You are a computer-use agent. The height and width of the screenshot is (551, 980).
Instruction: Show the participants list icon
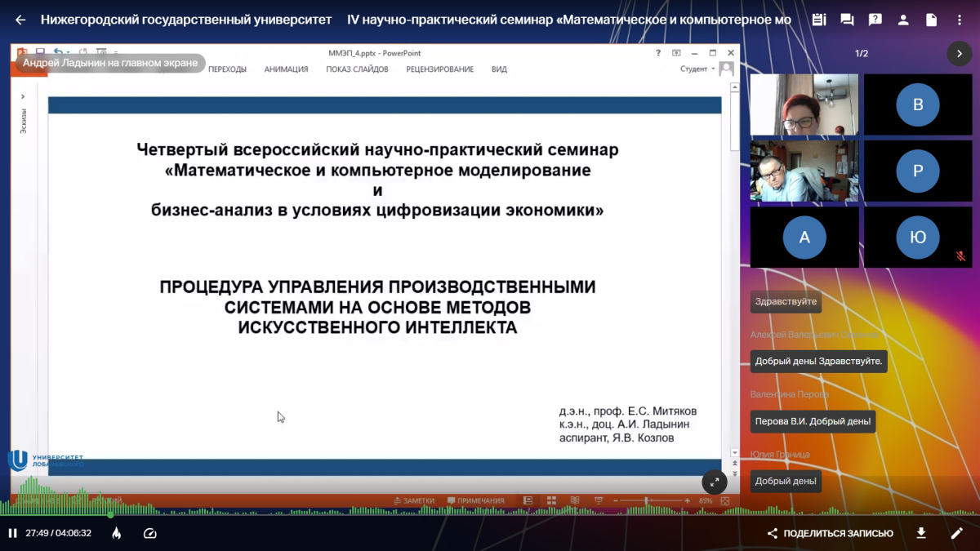click(903, 20)
